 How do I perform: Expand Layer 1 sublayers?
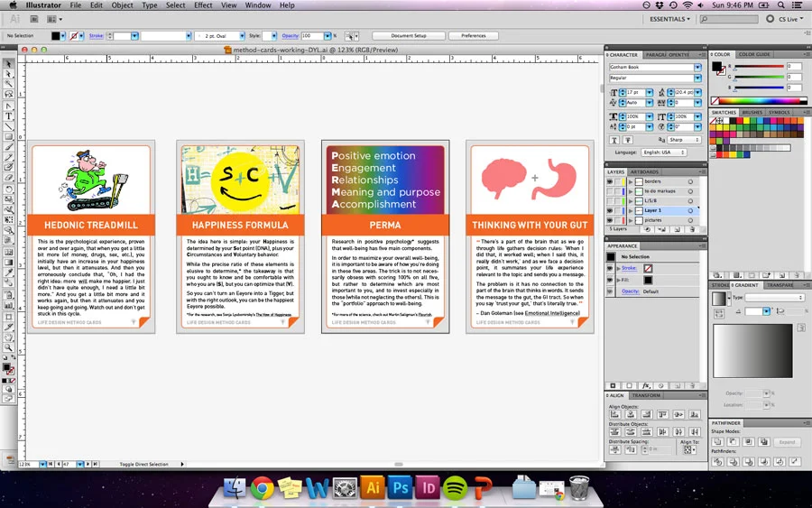[x=631, y=211]
